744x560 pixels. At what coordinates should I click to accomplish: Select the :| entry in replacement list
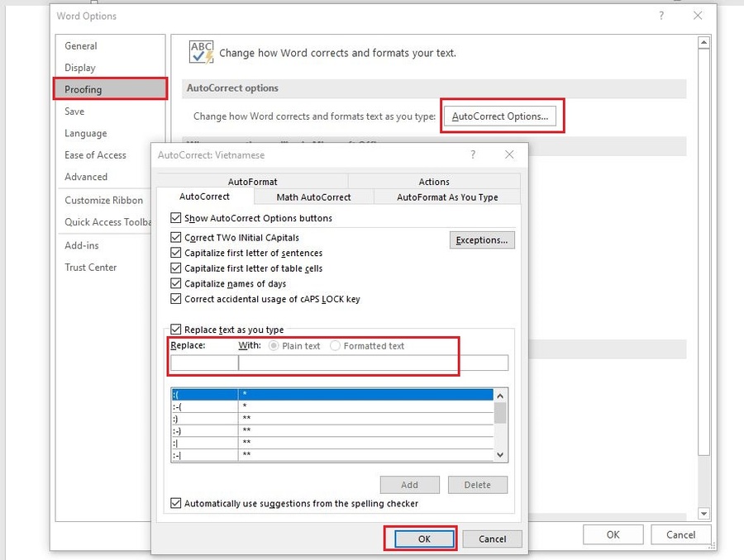(332, 443)
